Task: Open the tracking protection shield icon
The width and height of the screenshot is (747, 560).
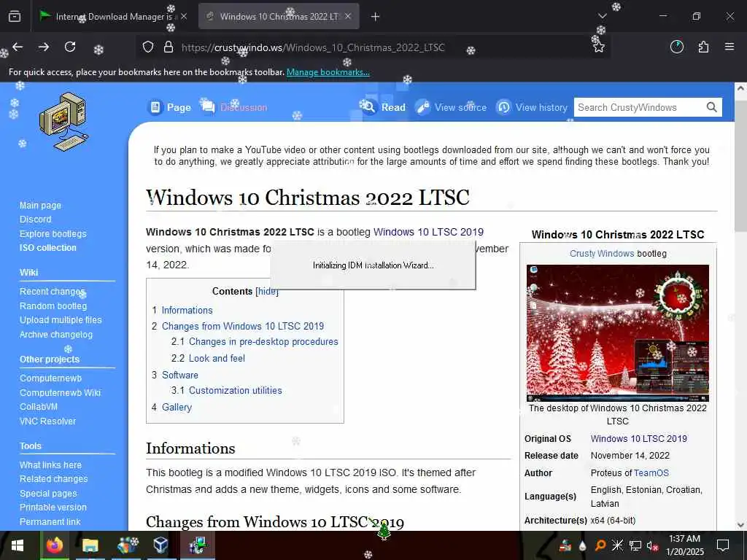Action: [x=148, y=47]
